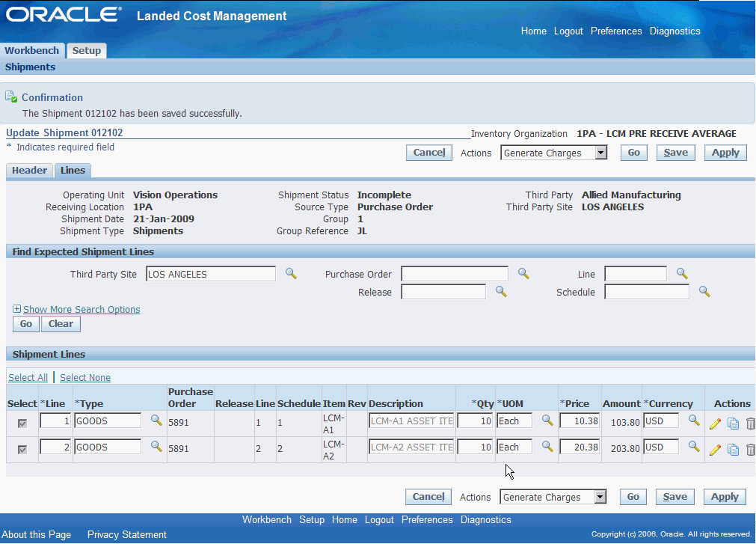This screenshot has height=544, width=756.
Task: Open Diagnostics link in top header
Action: (x=674, y=31)
